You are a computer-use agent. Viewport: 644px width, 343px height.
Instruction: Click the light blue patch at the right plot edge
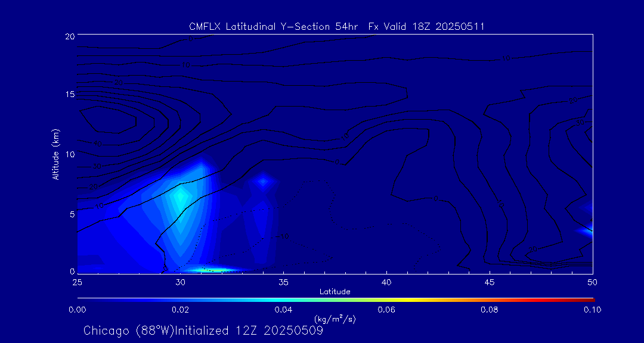pyautogui.click(x=587, y=230)
